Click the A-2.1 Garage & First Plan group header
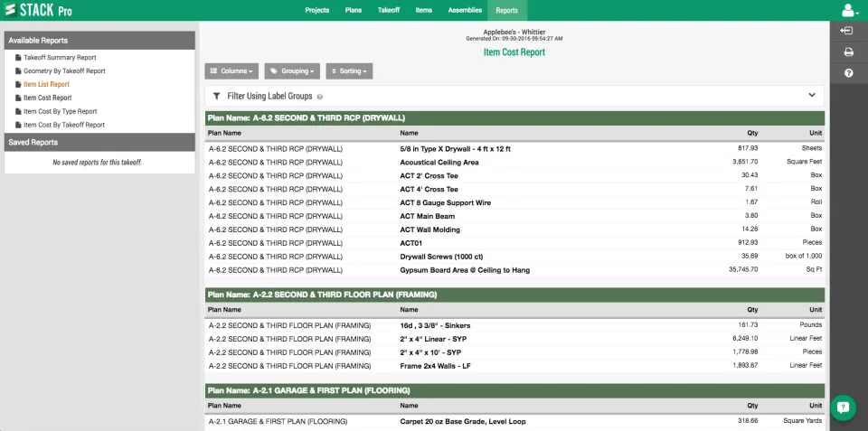Viewport: 868px width, 431px height. [x=514, y=390]
